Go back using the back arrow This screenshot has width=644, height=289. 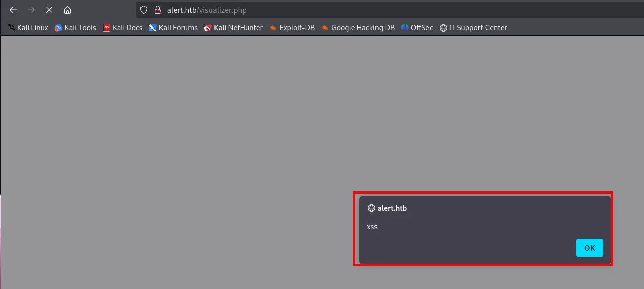13,10
